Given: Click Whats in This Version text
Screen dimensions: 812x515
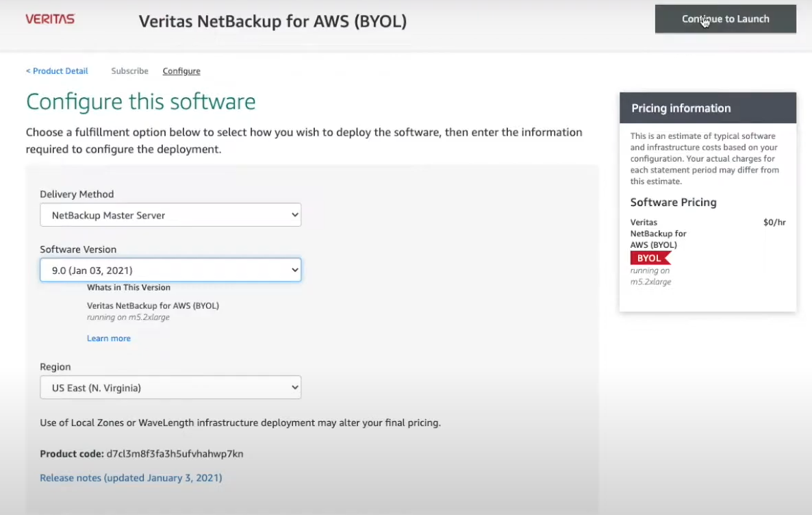Looking at the screenshot, I should coord(129,288).
